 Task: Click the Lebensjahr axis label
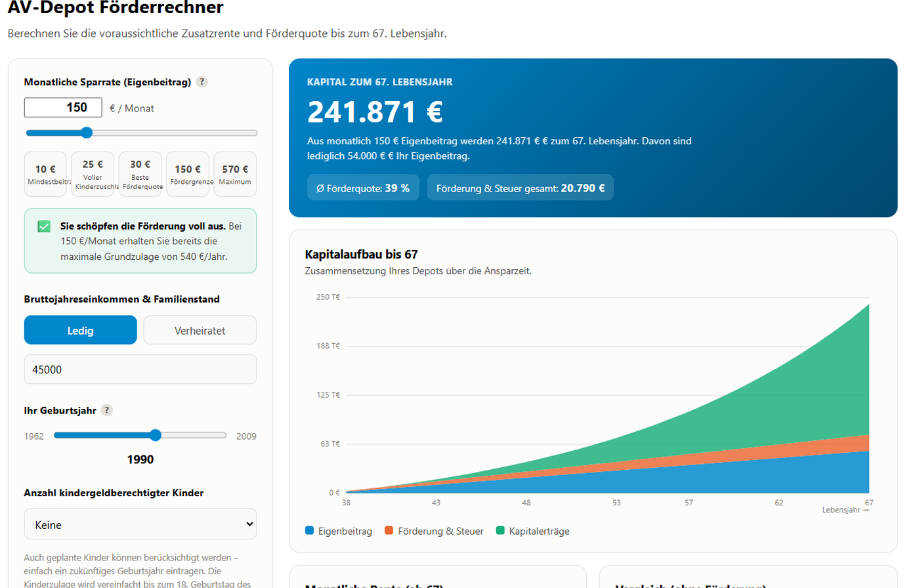pos(845,510)
